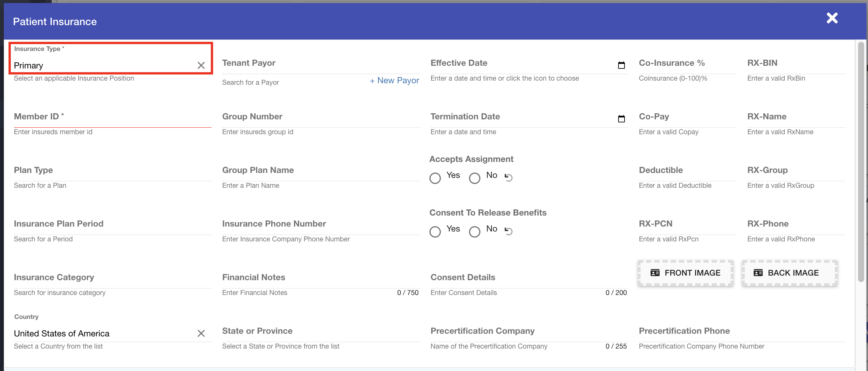Close the Patient Insurance dialog
Viewport: 868px width, 371px height.
pyautogui.click(x=832, y=18)
